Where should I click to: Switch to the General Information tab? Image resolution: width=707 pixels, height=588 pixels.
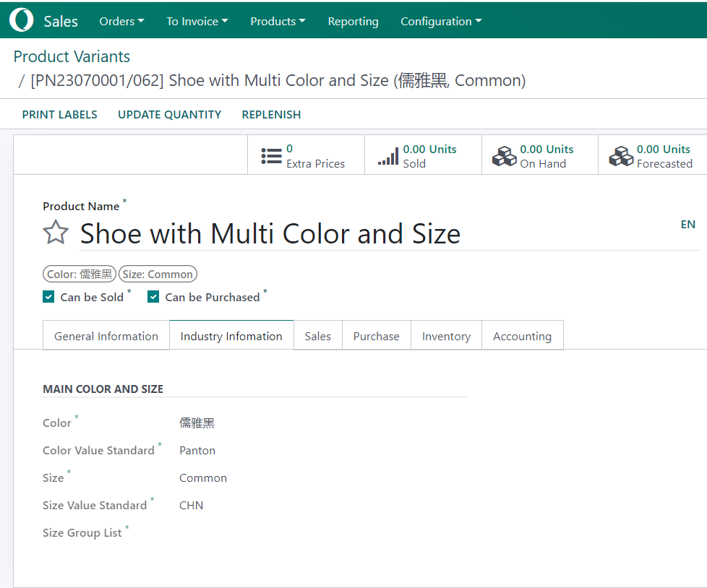106,336
